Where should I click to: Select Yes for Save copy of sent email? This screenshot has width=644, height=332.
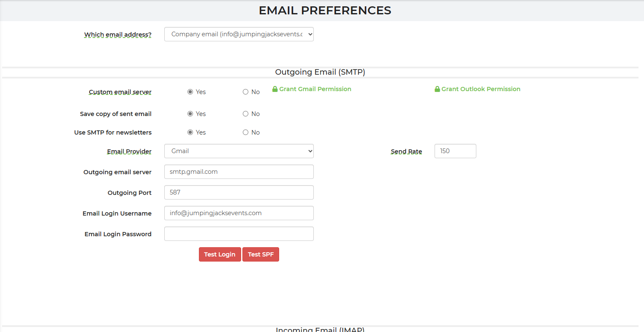pyautogui.click(x=190, y=114)
